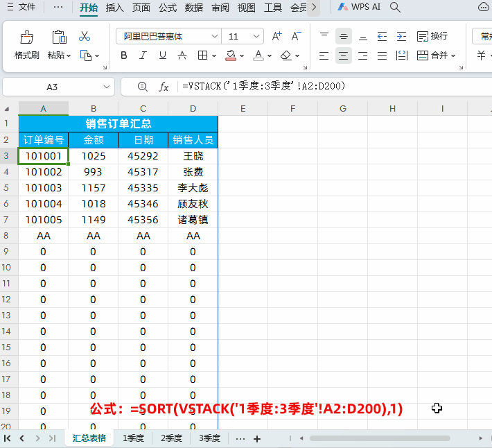Add a new sheet with plus button
The image size is (492, 448).
pos(257,438)
